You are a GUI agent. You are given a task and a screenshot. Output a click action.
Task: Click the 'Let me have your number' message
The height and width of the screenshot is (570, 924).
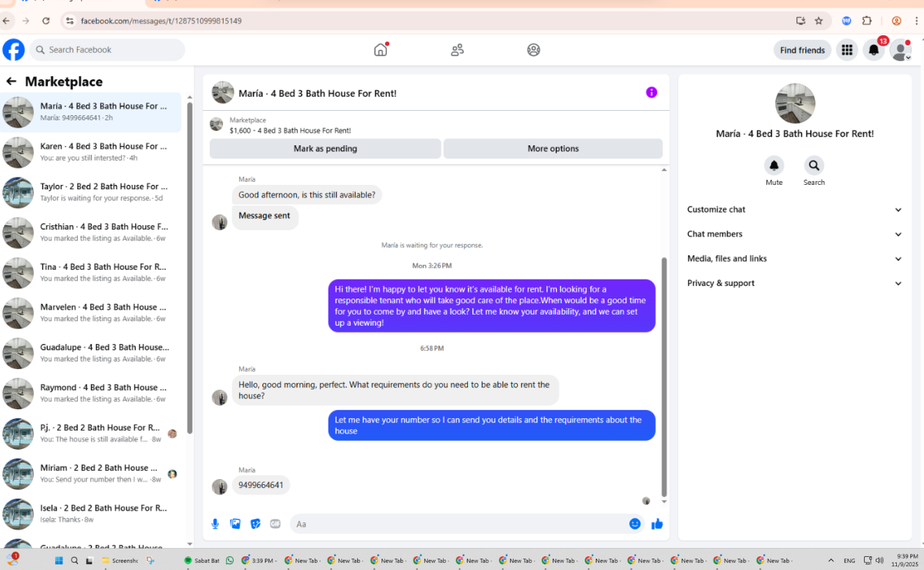pos(491,425)
